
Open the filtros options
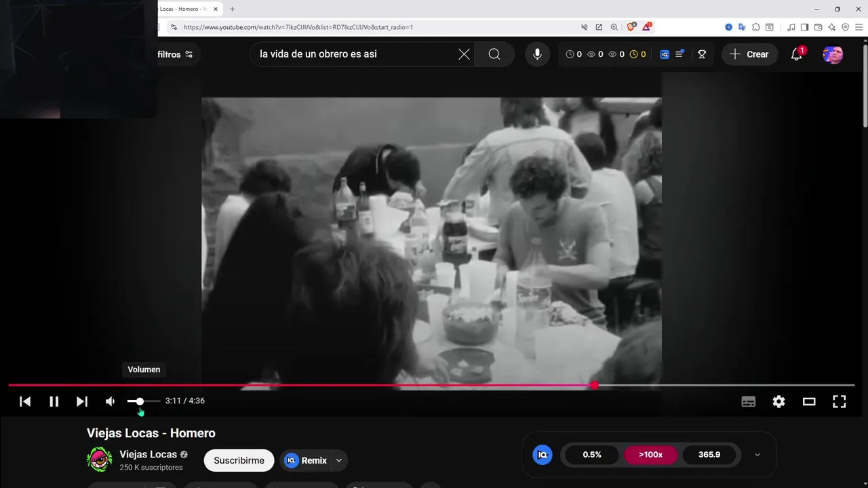pyautogui.click(x=175, y=54)
